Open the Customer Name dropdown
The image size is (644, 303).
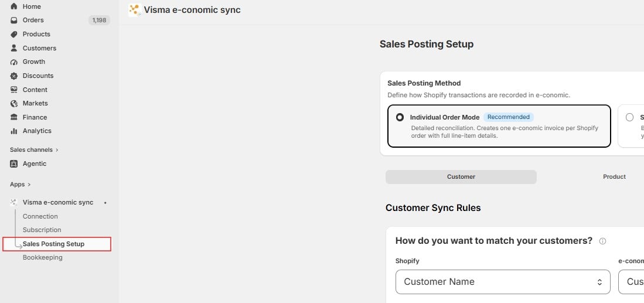(x=503, y=282)
